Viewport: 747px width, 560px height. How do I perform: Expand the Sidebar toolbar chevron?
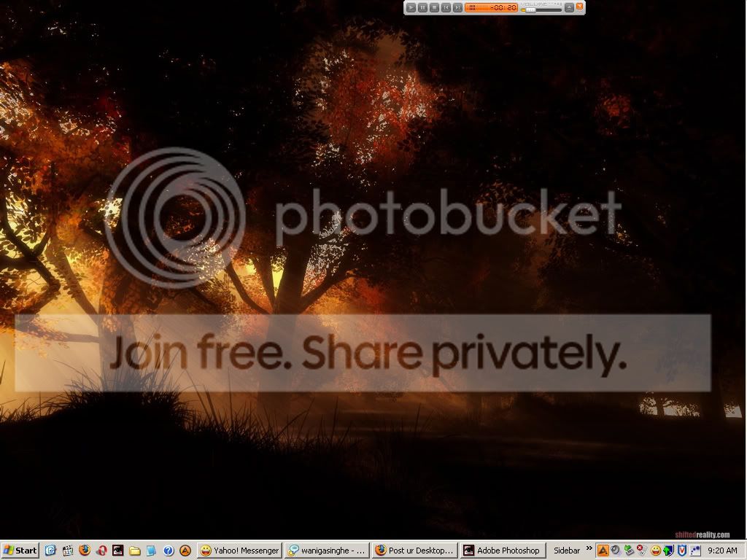[589, 548]
